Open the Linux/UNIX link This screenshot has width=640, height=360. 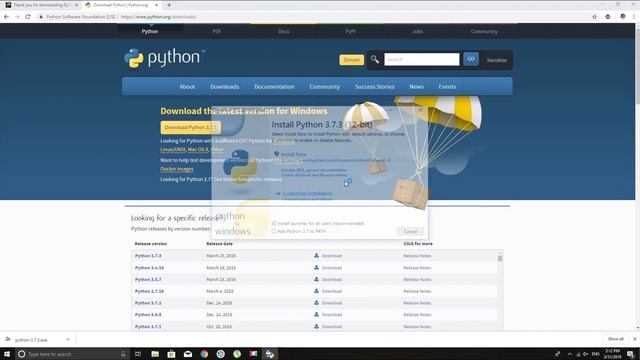coord(173,149)
